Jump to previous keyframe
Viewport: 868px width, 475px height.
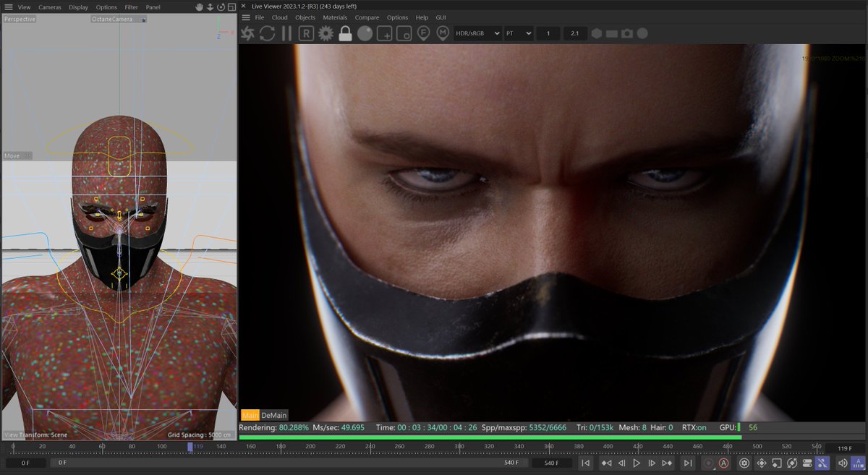tap(606, 463)
